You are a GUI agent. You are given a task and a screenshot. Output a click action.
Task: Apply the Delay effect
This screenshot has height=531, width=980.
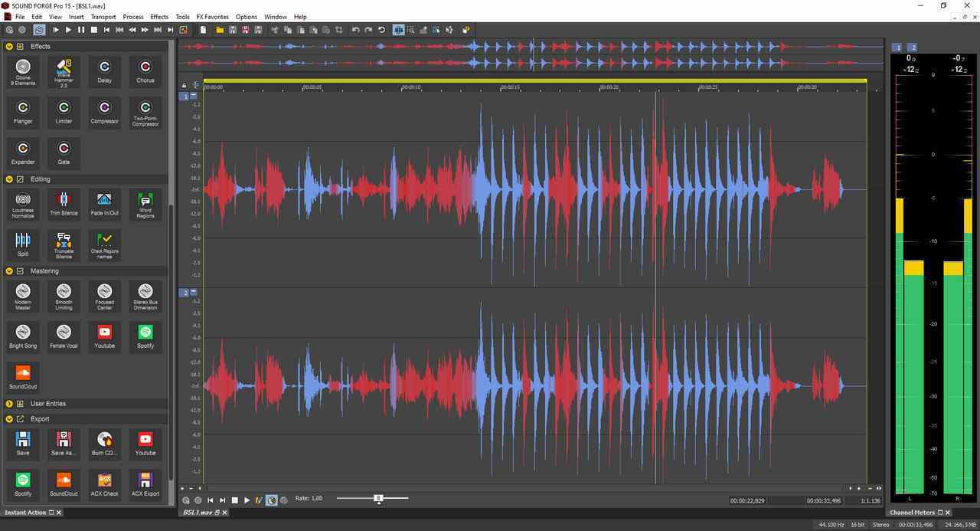pos(104,71)
